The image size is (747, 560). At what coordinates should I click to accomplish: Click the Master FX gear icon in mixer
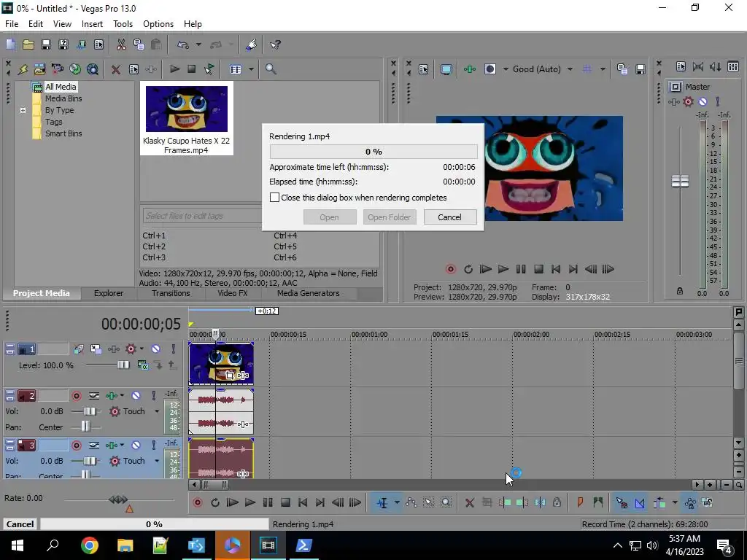pyautogui.click(x=688, y=101)
